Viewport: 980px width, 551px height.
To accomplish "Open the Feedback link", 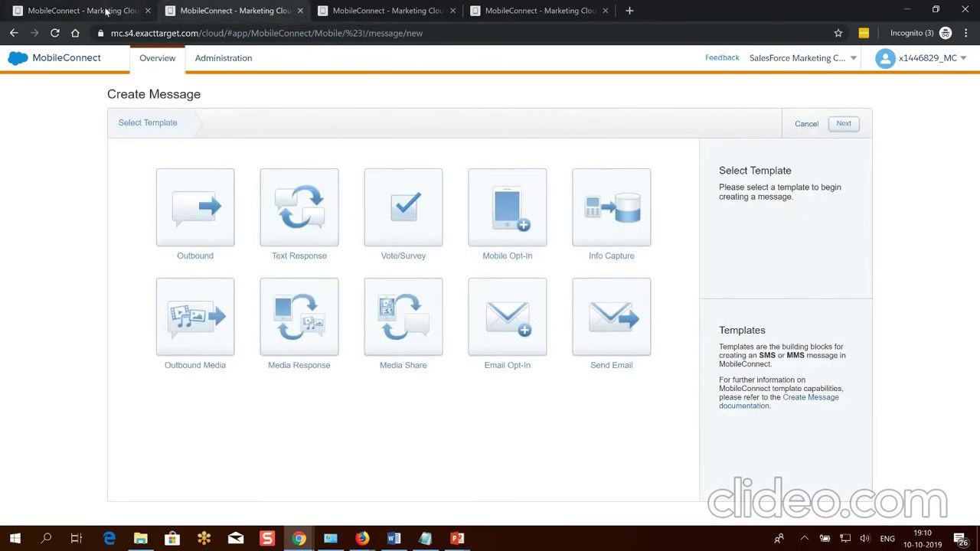I will (x=722, y=58).
